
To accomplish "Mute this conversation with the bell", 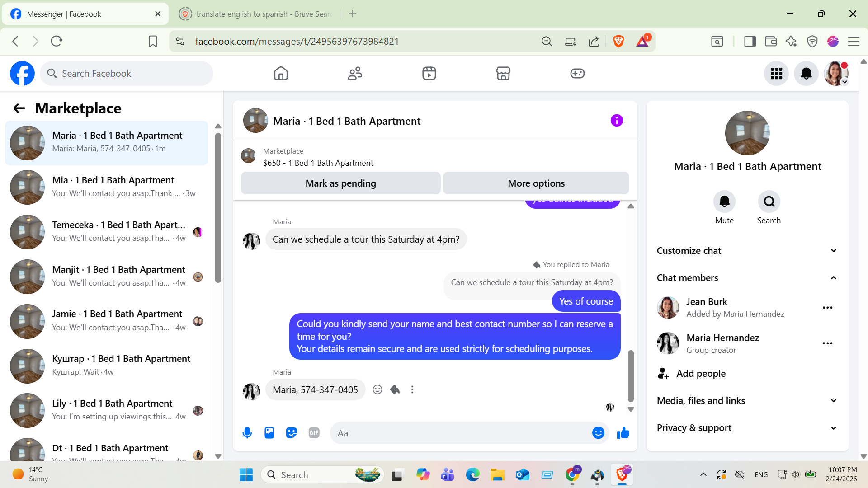I will [724, 202].
